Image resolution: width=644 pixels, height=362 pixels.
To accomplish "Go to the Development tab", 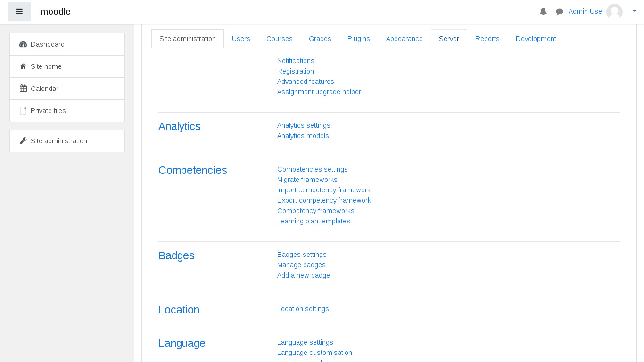I will [x=536, y=39].
